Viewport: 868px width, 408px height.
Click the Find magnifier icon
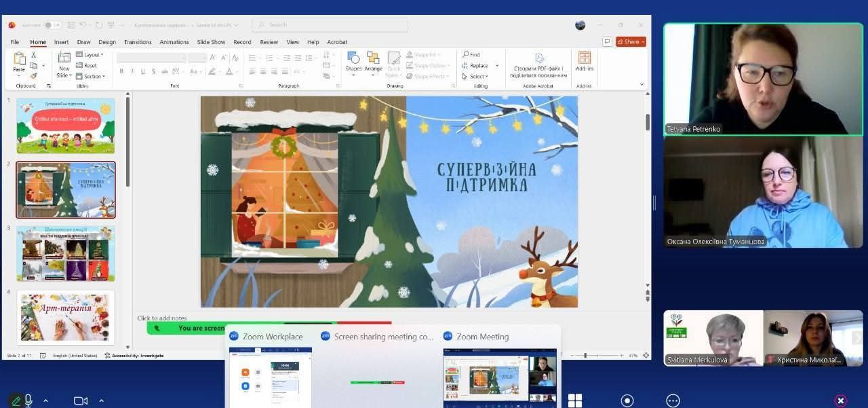tap(466, 54)
